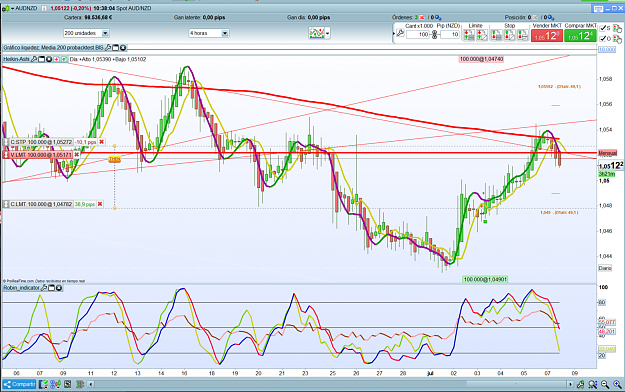This screenshot has width=625, height=392.
Task: Edit the Pip (NZD) value field
Action: click(x=450, y=35)
